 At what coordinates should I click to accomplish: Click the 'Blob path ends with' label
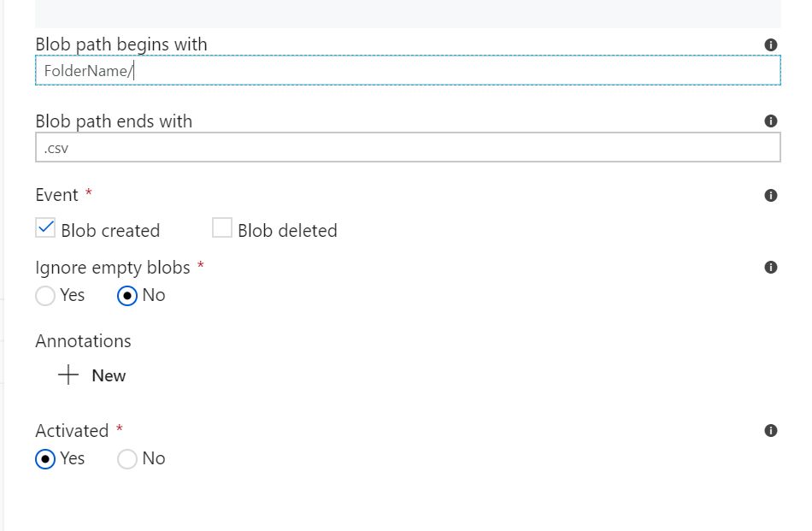coord(114,121)
